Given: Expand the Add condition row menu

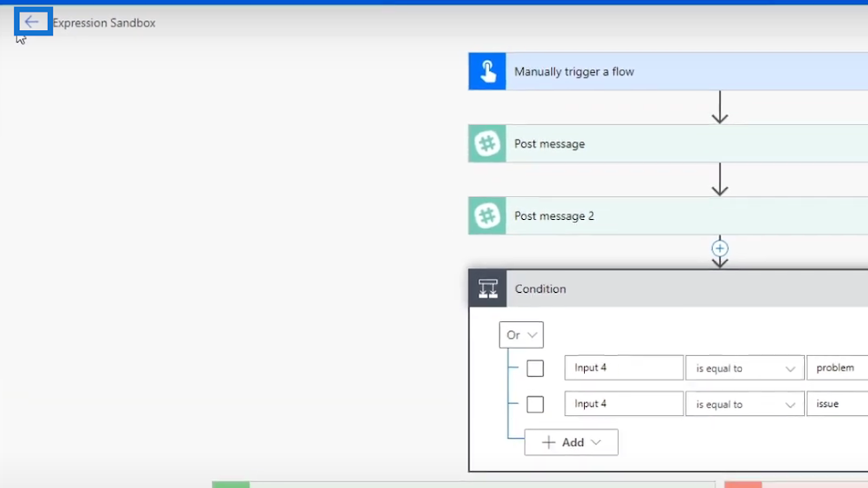Looking at the screenshot, I should 572,442.
